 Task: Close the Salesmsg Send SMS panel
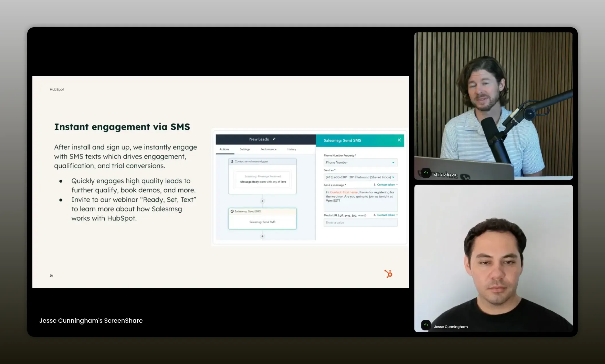tap(399, 140)
